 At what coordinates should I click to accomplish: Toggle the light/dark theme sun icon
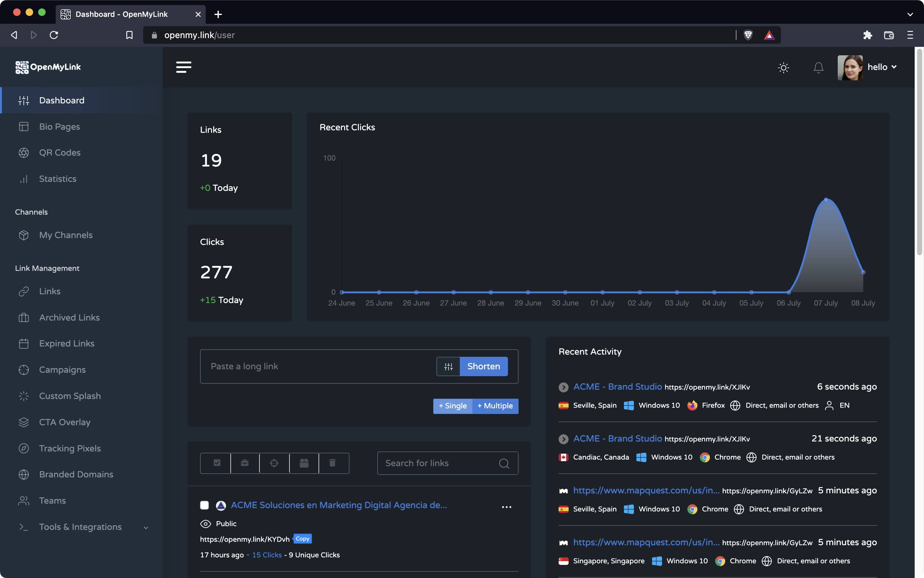click(783, 68)
